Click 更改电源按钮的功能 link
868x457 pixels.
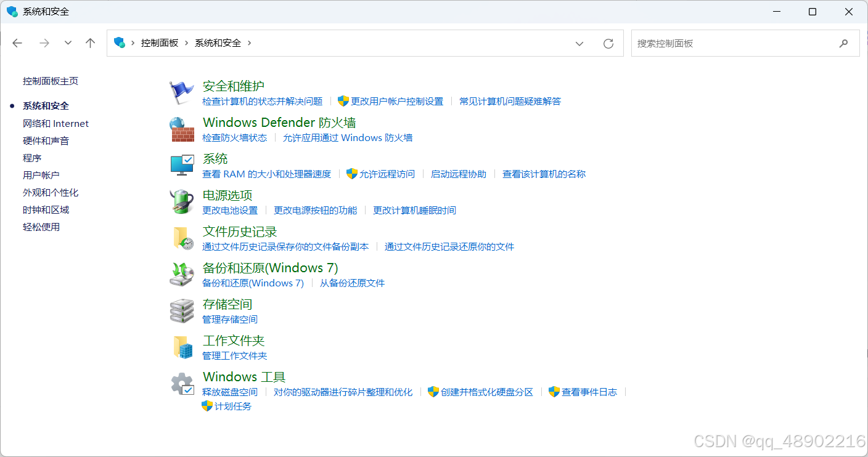pos(316,210)
